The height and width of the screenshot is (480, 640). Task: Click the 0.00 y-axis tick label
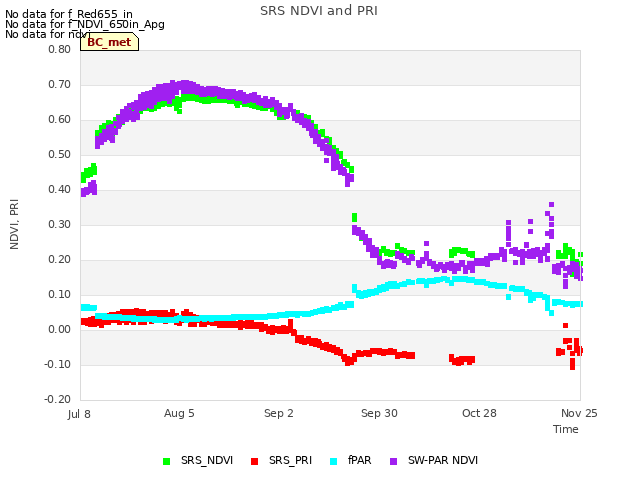60,329
